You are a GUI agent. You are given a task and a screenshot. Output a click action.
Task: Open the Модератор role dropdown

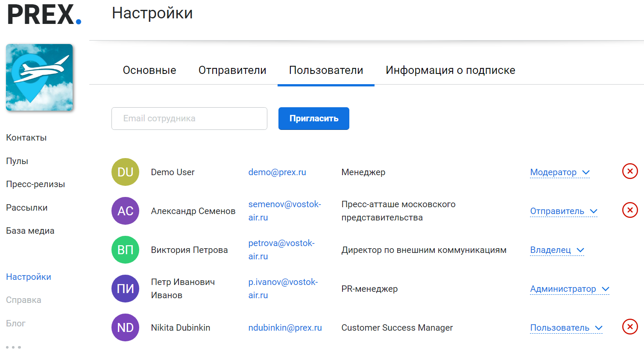click(x=559, y=172)
